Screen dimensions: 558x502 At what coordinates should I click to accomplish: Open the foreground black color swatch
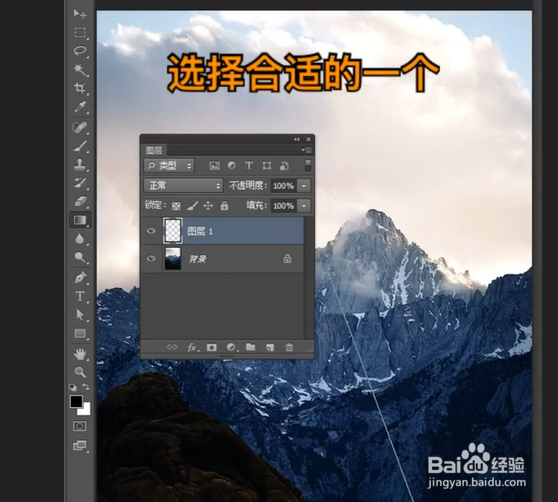76,401
